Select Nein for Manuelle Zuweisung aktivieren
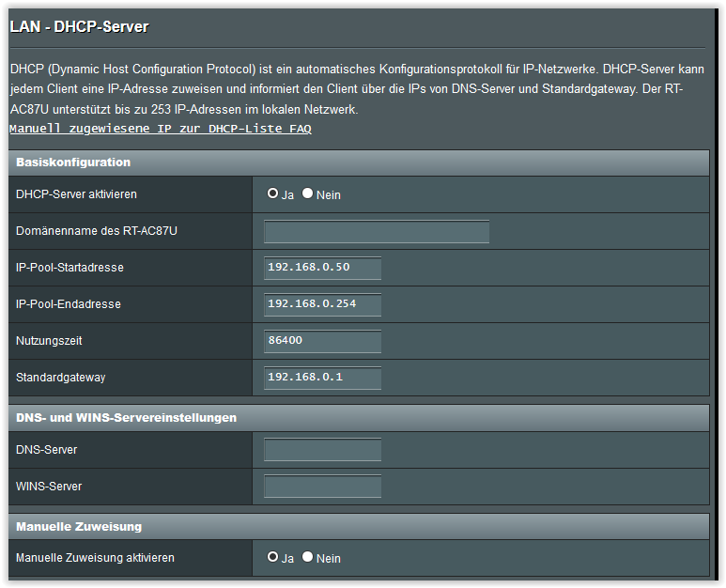Screen dimensions: 726x588 (x=307, y=556)
